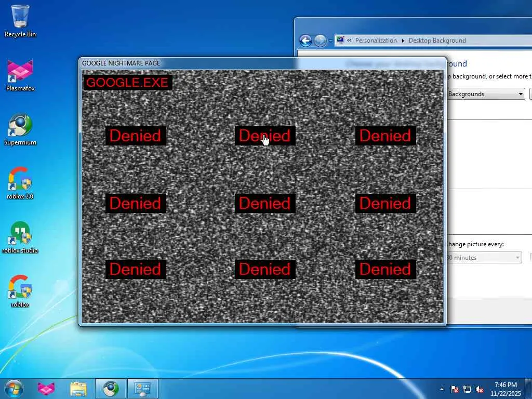This screenshot has height=399, width=532.
Task: Click the Desktop Background breadcrumb
Action: tap(437, 41)
